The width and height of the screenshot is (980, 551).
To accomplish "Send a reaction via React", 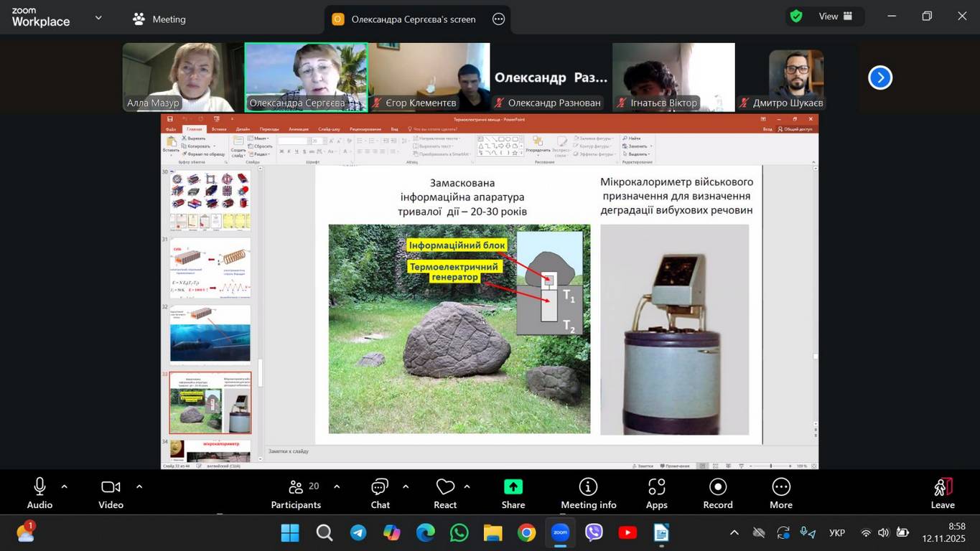I will pos(445,493).
